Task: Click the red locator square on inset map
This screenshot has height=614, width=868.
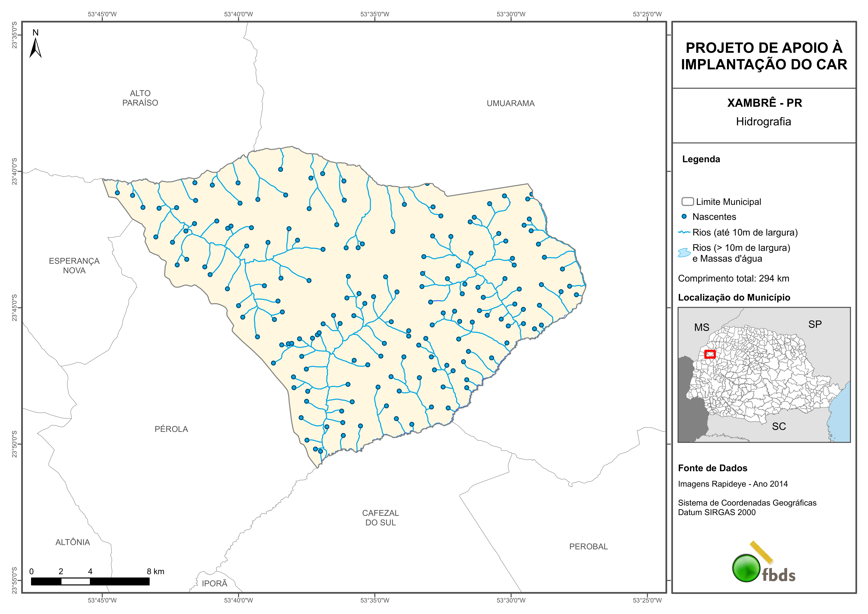Action: point(710,354)
